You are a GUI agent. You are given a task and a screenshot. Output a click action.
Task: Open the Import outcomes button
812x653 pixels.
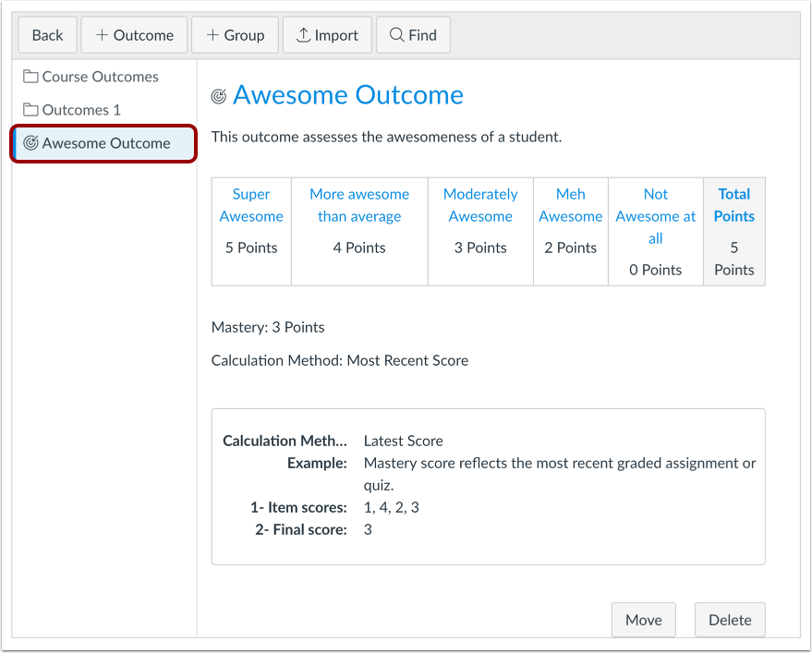tap(327, 35)
